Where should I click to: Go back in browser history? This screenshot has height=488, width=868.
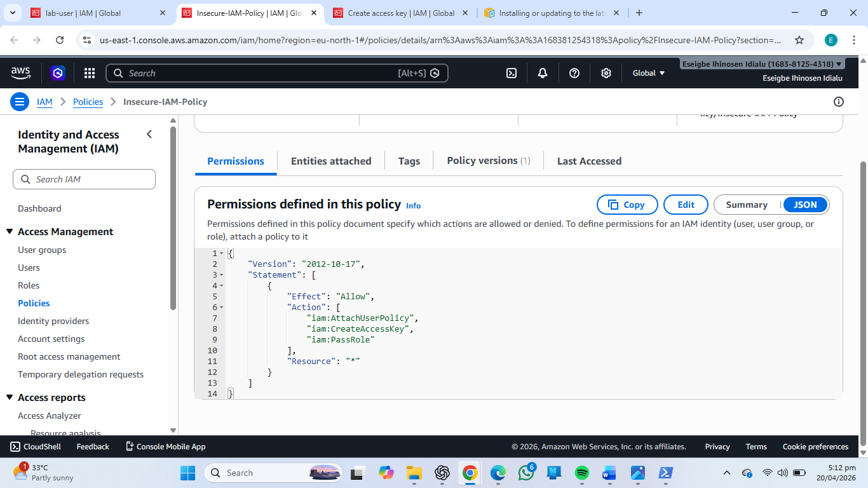pos(15,40)
